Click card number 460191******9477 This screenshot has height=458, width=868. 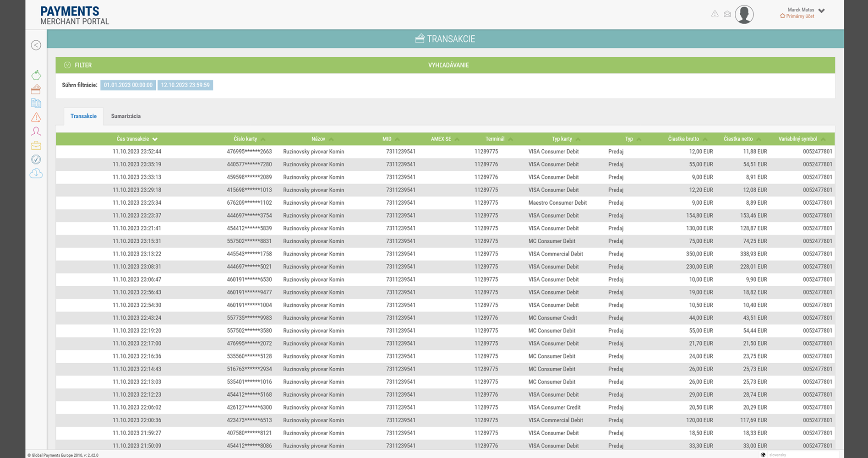click(x=249, y=293)
